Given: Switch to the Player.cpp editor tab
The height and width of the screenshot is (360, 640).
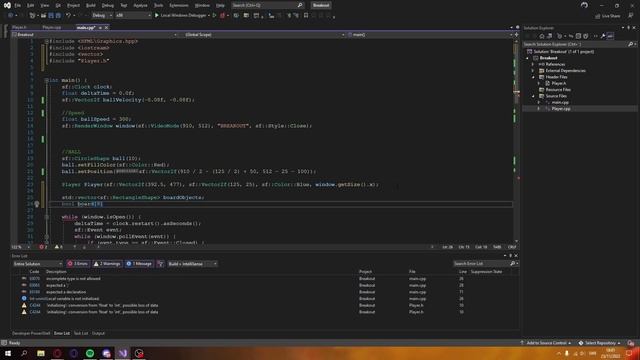Looking at the screenshot, I should (52, 27).
